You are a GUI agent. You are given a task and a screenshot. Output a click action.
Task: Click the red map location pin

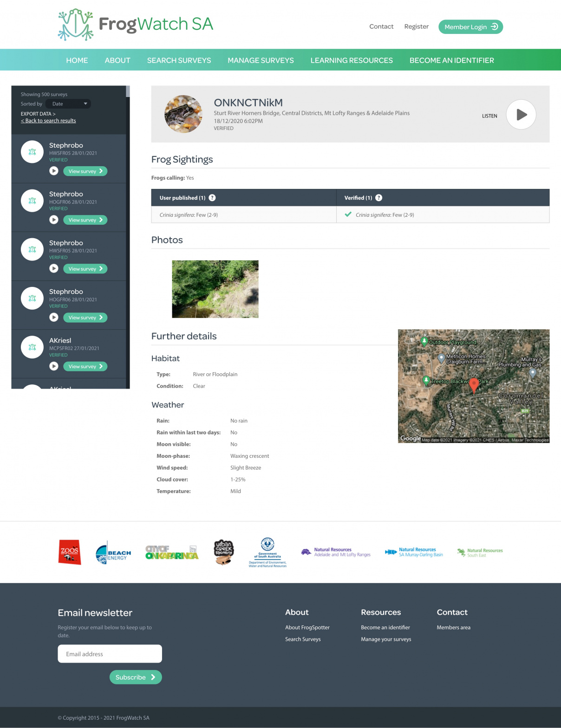point(474,385)
